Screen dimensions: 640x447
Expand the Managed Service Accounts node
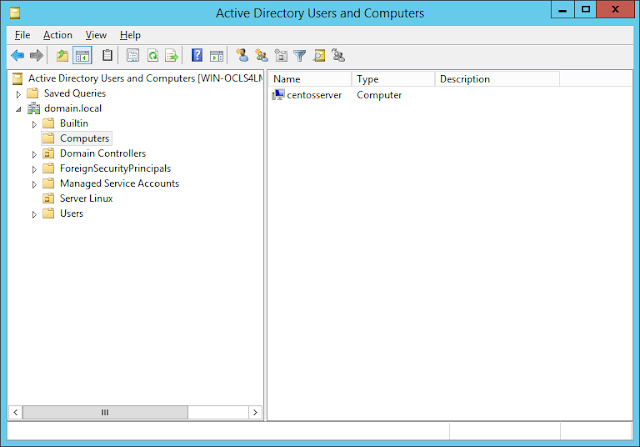tap(34, 185)
